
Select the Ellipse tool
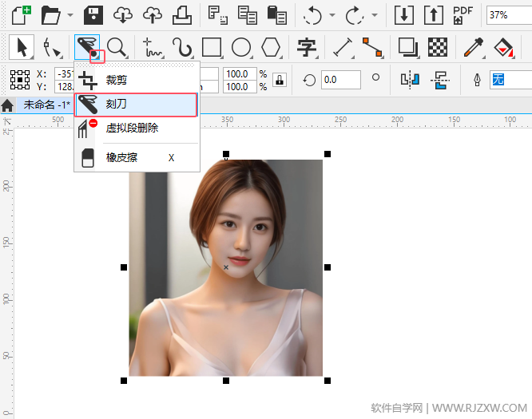point(241,47)
